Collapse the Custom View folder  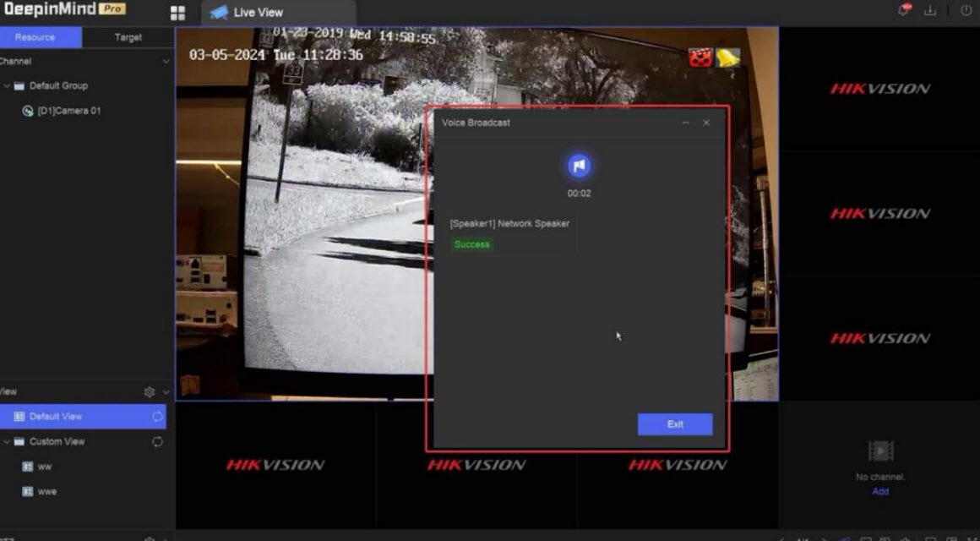[x=8, y=441]
